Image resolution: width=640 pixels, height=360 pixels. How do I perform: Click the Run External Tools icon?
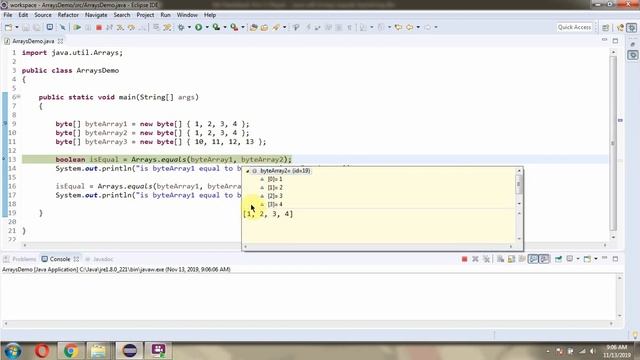[x=234, y=27]
